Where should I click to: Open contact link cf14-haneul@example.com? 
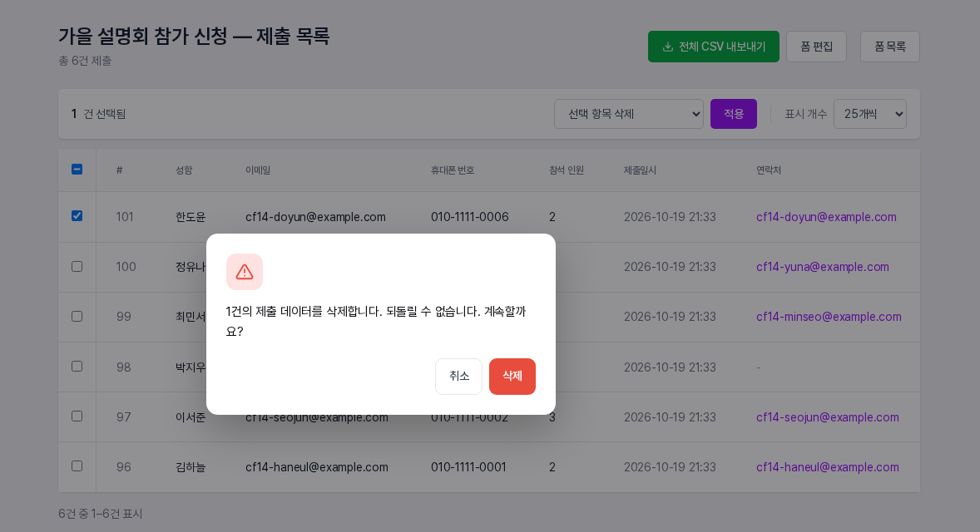pyautogui.click(x=828, y=467)
